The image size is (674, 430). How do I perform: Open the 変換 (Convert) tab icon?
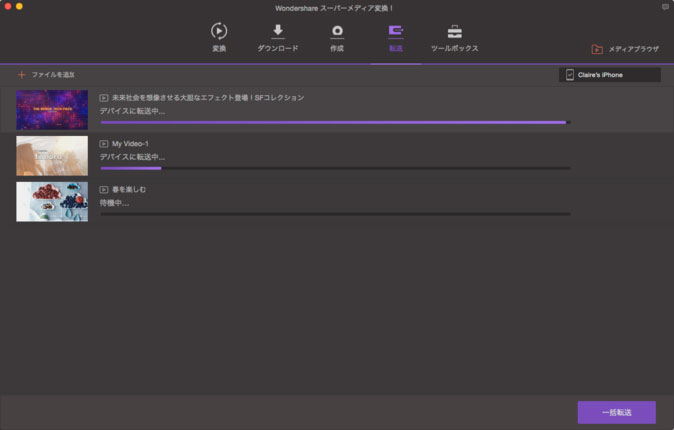tap(219, 31)
